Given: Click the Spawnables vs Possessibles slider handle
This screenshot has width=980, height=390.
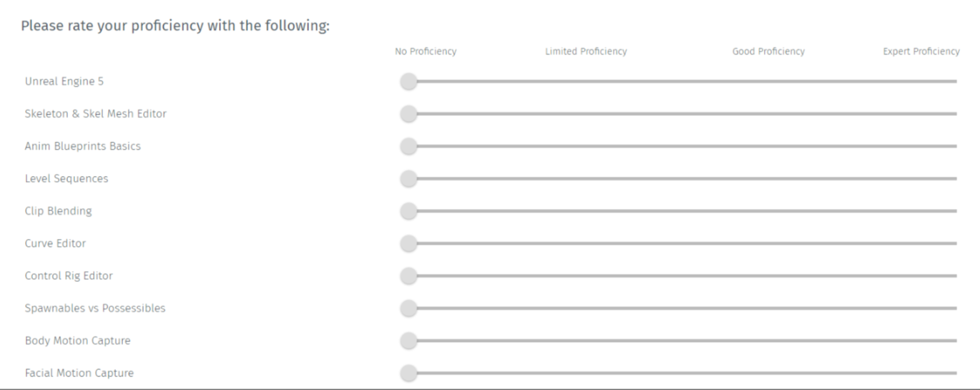Looking at the screenshot, I should pyautogui.click(x=408, y=308).
